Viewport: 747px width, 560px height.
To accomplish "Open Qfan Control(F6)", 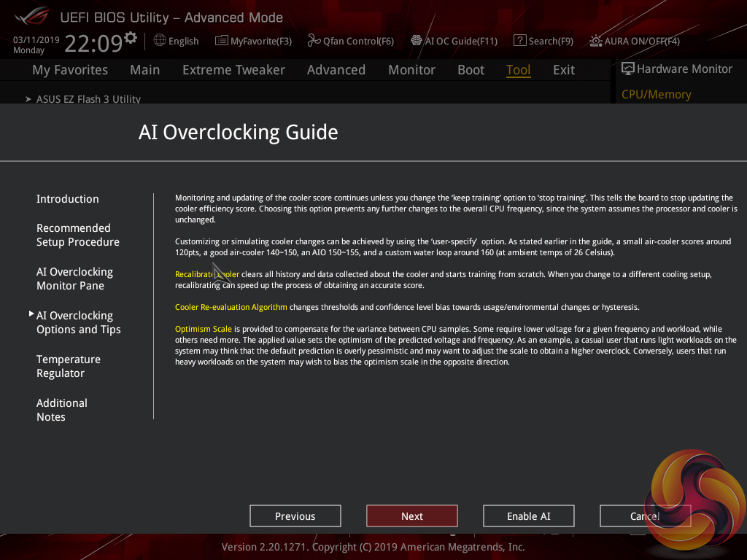I will tap(351, 41).
